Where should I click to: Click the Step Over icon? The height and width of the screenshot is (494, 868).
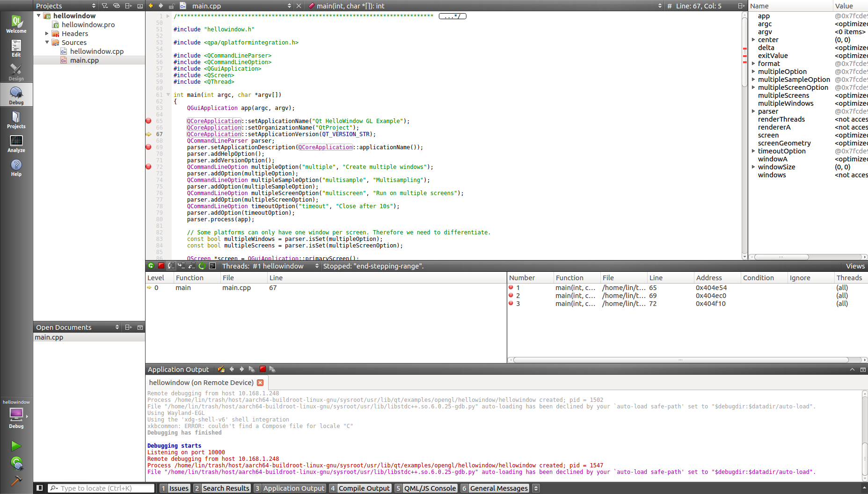(x=171, y=266)
